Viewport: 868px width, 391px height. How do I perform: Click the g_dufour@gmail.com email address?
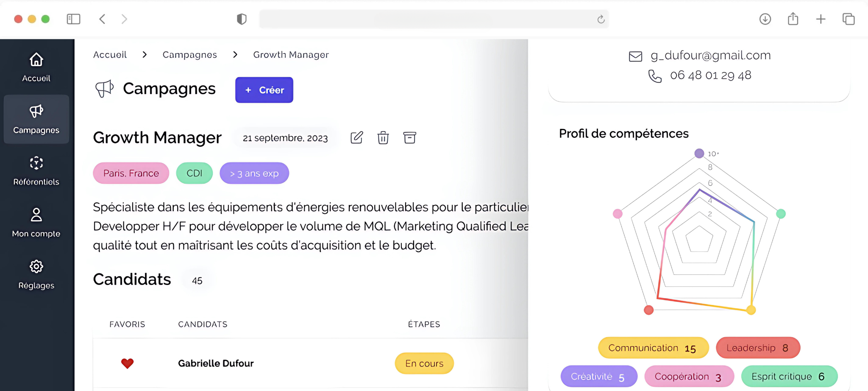click(x=710, y=56)
